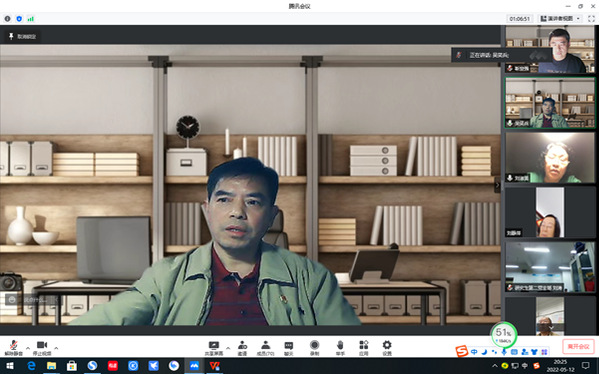
Task: Open the share screen tool
Action: (214, 348)
